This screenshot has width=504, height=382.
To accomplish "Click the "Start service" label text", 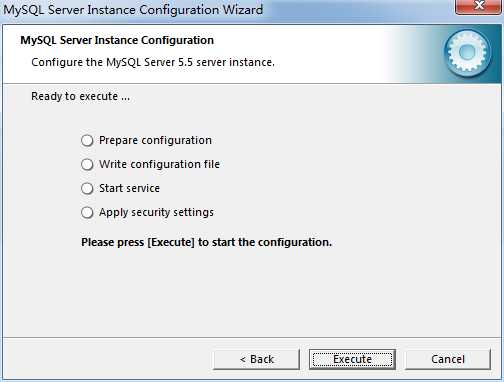I will click(x=129, y=188).
